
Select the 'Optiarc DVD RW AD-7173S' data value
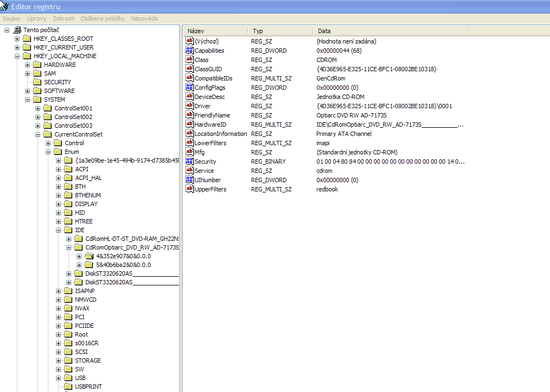tap(352, 115)
